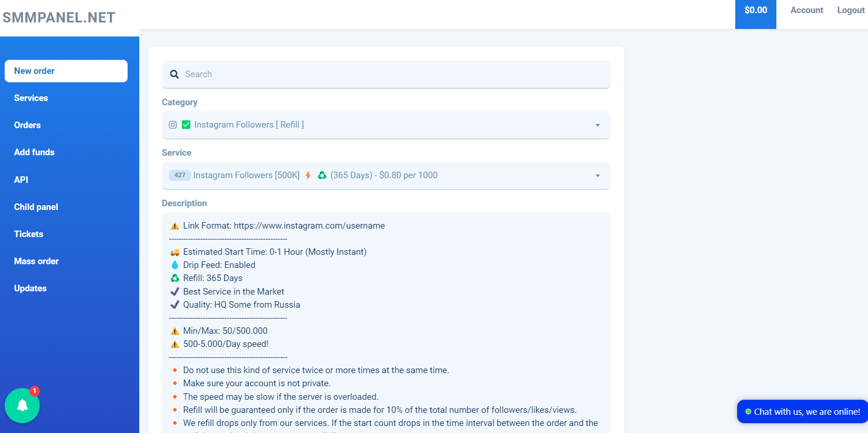Go to Add funds page
Viewport: 868px width, 433px height.
click(x=34, y=152)
